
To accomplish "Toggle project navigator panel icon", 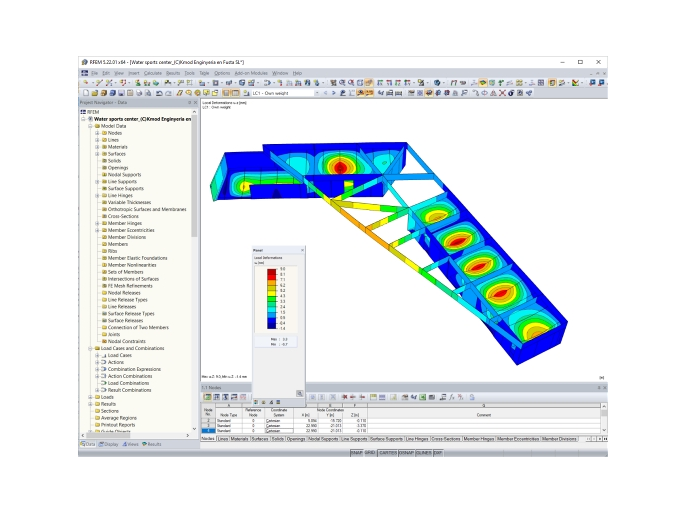I will pyautogui.click(x=226, y=93).
